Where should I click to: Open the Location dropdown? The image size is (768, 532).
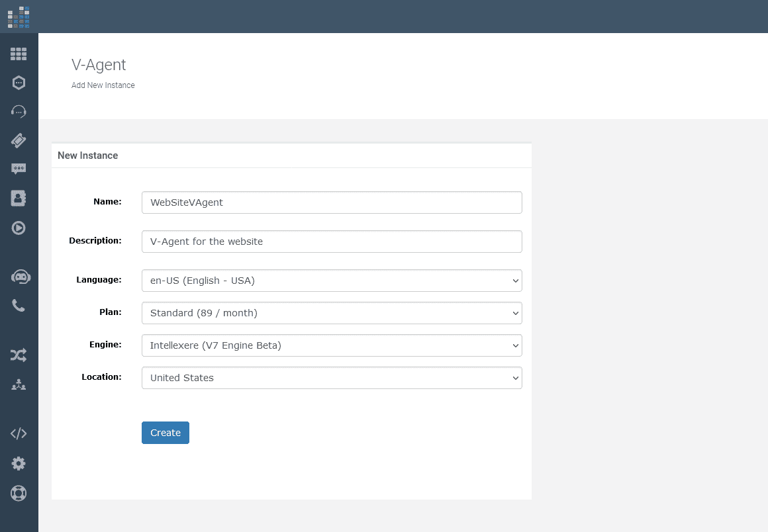(x=332, y=378)
